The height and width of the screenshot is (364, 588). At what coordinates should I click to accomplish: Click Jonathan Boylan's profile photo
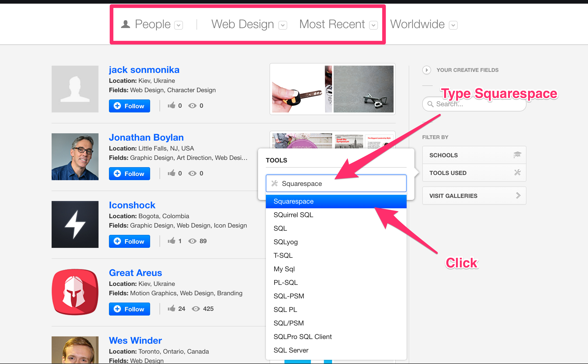[x=75, y=157]
